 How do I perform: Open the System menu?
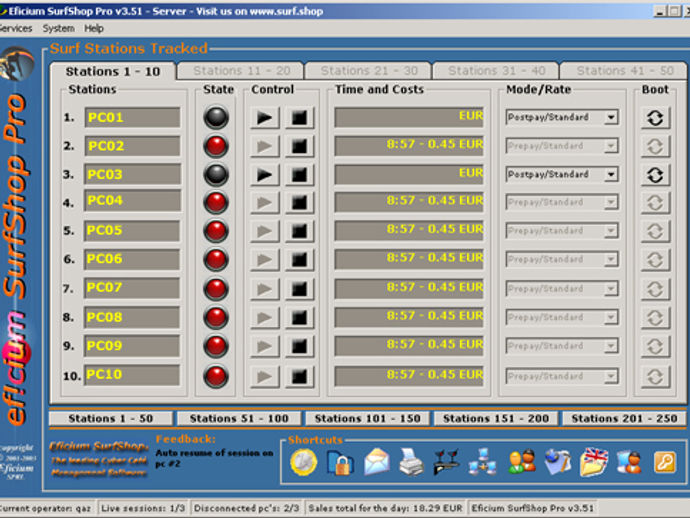coord(58,28)
